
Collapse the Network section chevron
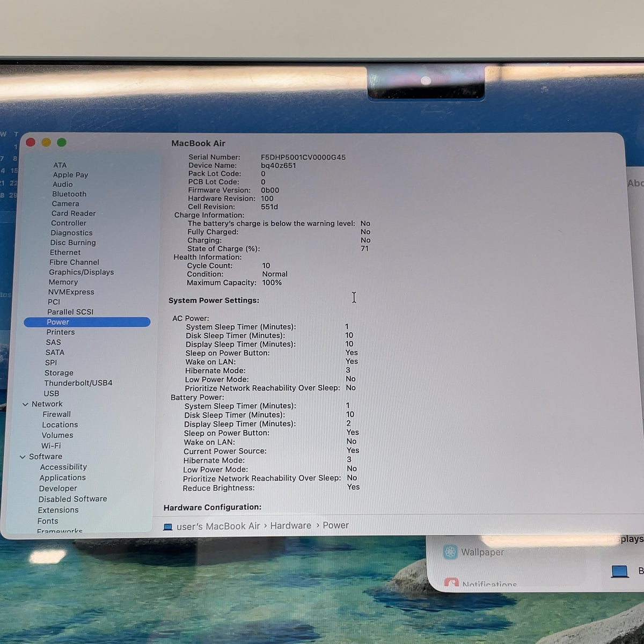click(x=25, y=404)
